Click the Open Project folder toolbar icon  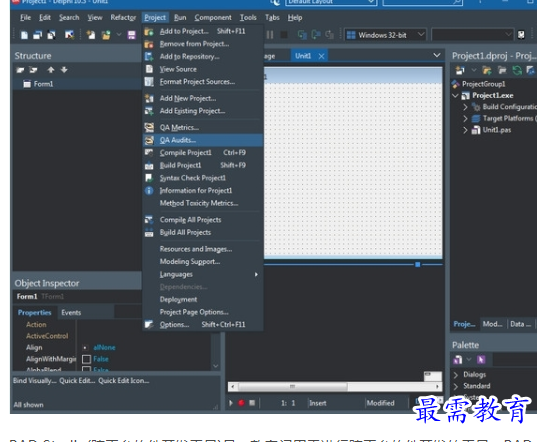coord(107,35)
